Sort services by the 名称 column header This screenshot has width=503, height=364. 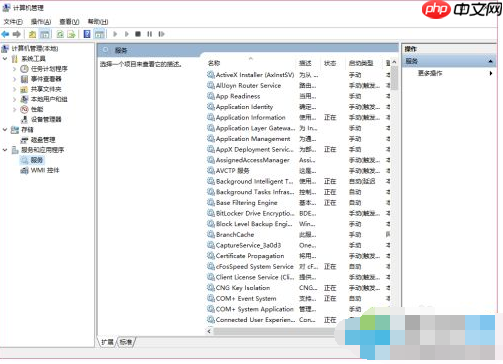click(x=214, y=63)
